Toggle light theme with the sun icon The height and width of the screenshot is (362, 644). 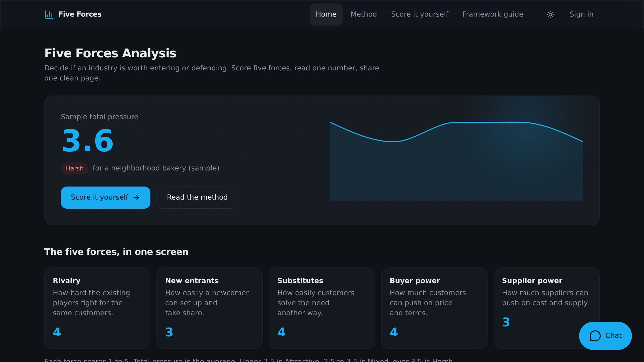pos(550,14)
